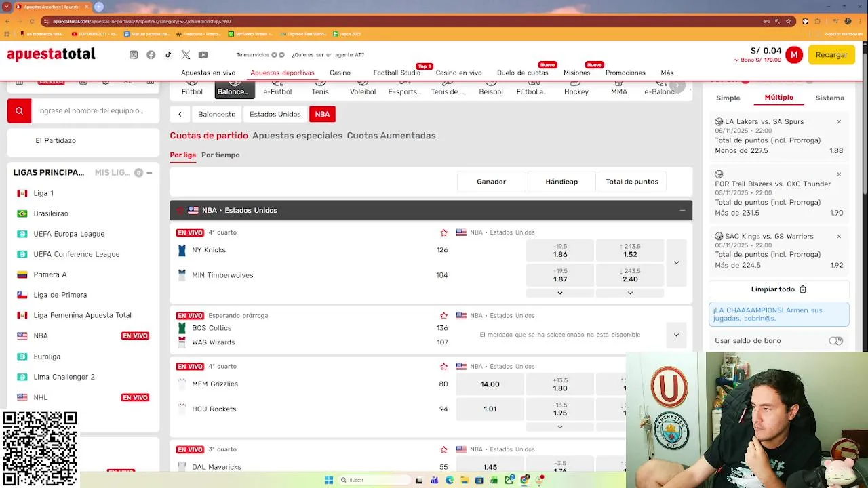Select the MMA sport icon
Screen dimensions: 868x488
coord(619,89)
